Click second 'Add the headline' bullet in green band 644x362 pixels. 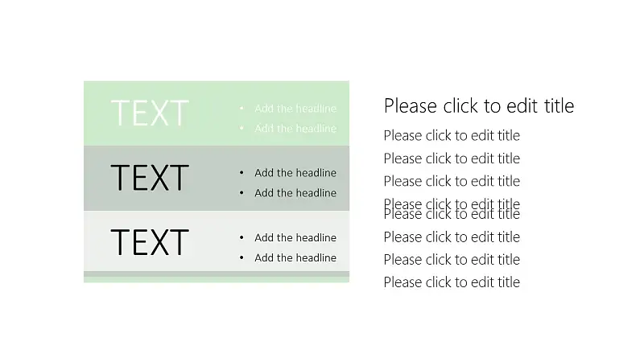click(x=295, y=128)
